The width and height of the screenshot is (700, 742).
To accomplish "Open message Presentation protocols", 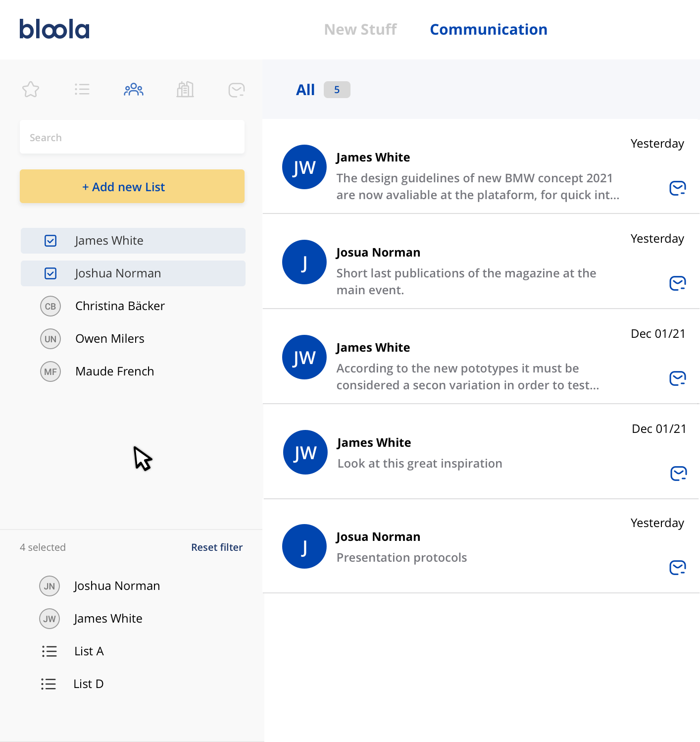I will point(481,546).
